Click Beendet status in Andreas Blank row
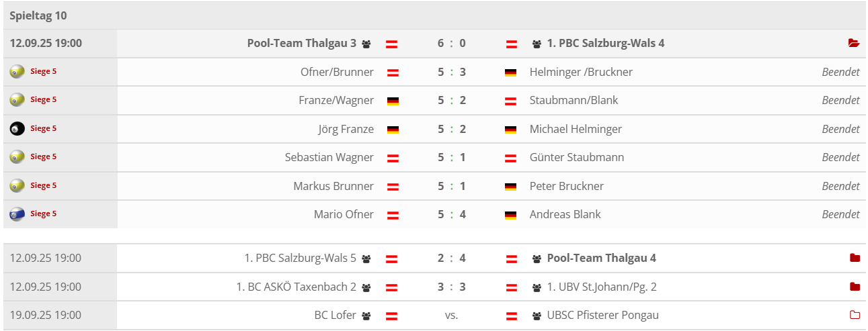Image resolution: width=868 pixels, height=331 pixels. tap(840, 215)
